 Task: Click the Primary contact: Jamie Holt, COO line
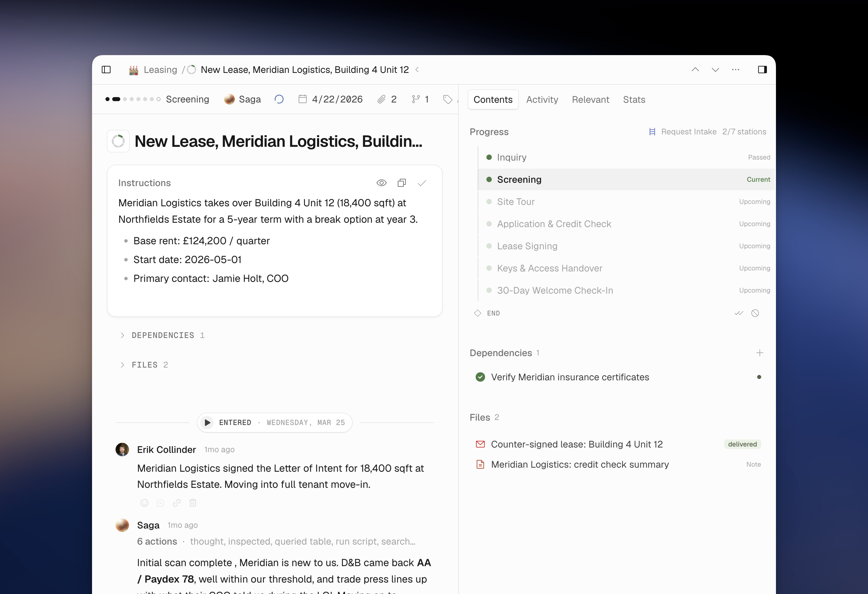click(211, 278)
